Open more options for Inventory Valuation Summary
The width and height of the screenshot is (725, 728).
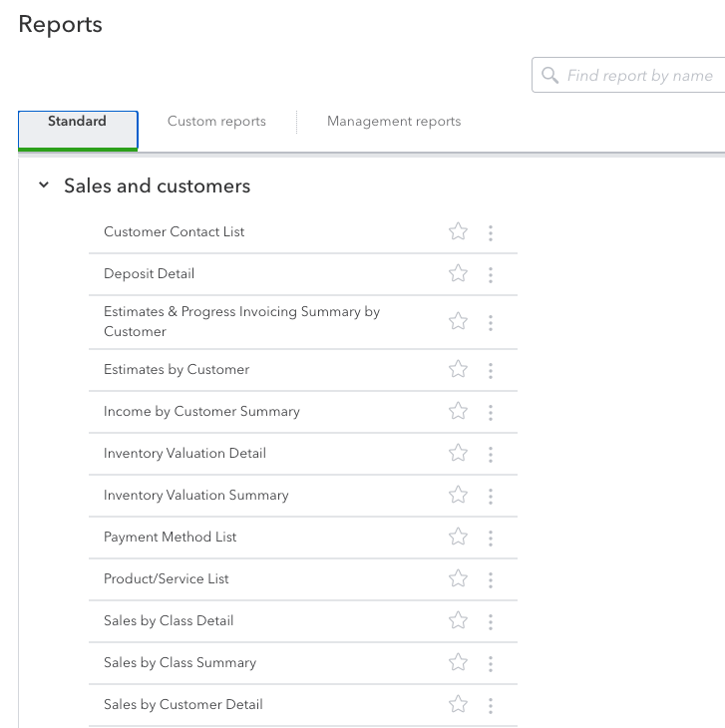491,497
